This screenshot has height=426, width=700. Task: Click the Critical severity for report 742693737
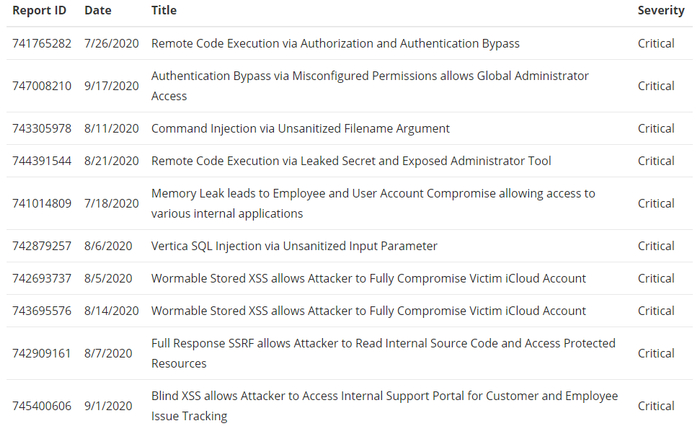656,278
